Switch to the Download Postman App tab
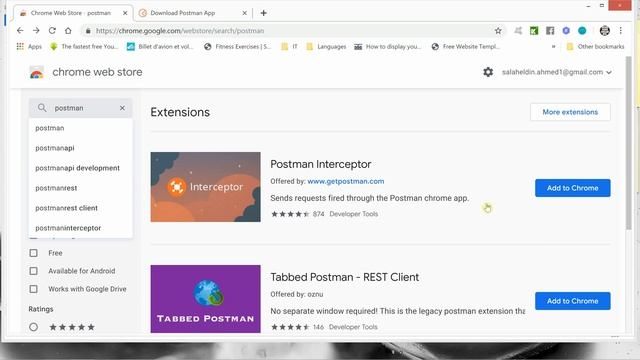This screenshot has width=640, height=360. [192, 13]
